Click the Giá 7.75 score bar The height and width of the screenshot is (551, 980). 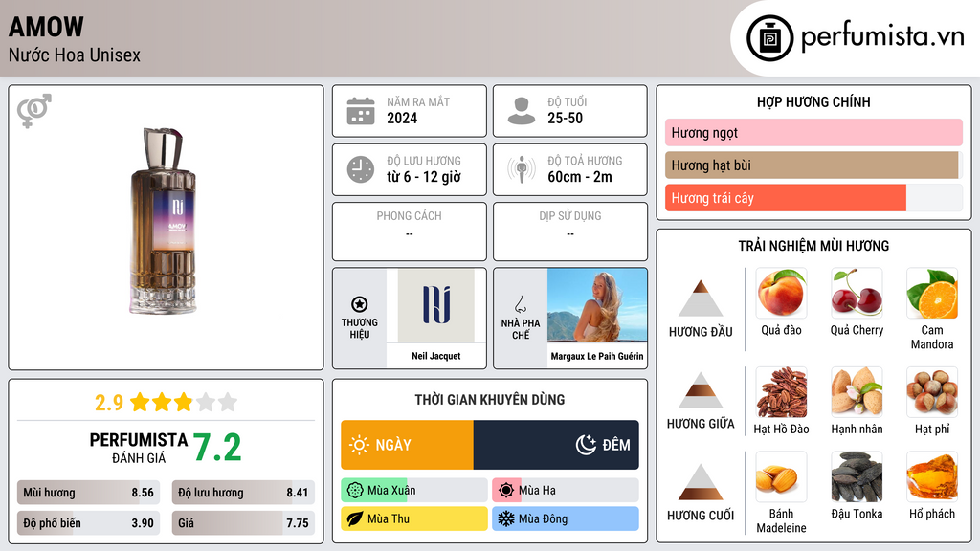click(x=243, y=523)
